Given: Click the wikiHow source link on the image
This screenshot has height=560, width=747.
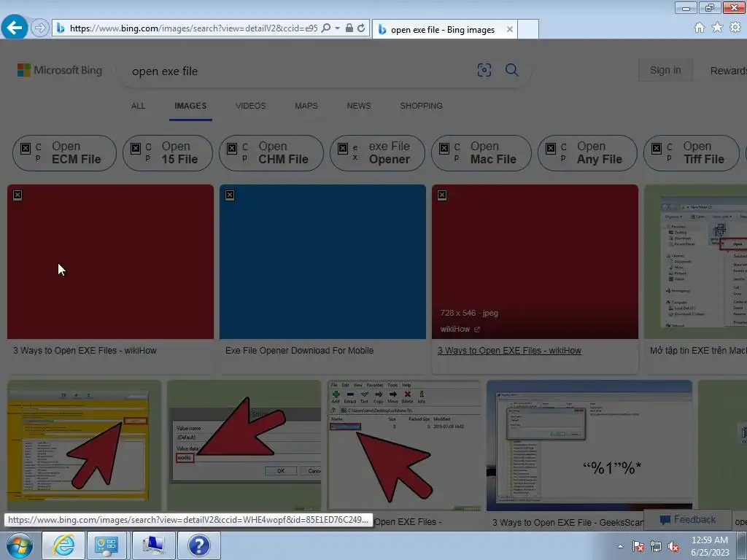Looking at the screenshot, I should coord(460,329).
